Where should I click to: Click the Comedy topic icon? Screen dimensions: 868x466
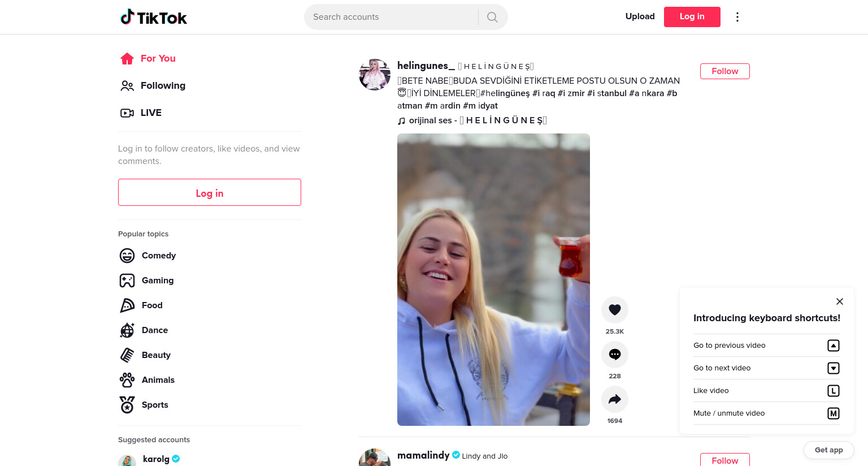pyautogui.click(x=127, y=256)
